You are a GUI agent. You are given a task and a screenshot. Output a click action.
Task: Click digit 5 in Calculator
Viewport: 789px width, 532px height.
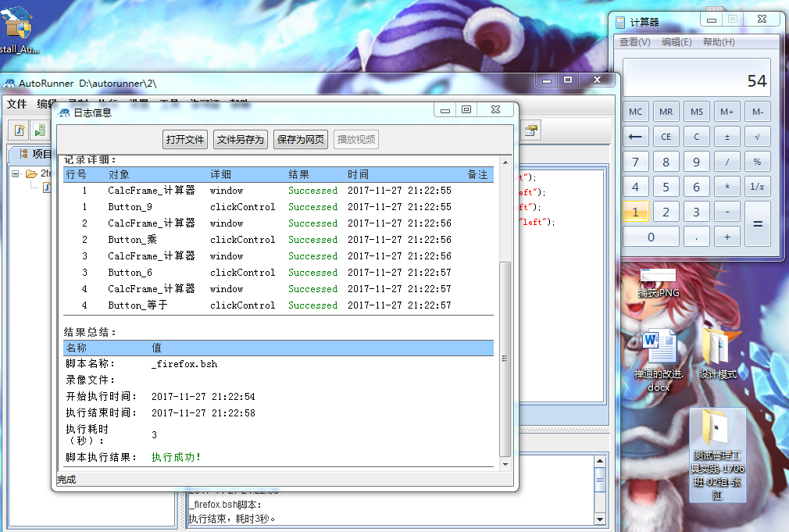tap(666, 187)
